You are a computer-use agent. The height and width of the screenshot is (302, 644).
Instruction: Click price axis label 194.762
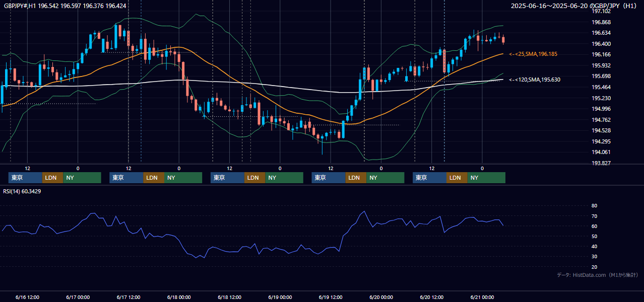[601, 120]
